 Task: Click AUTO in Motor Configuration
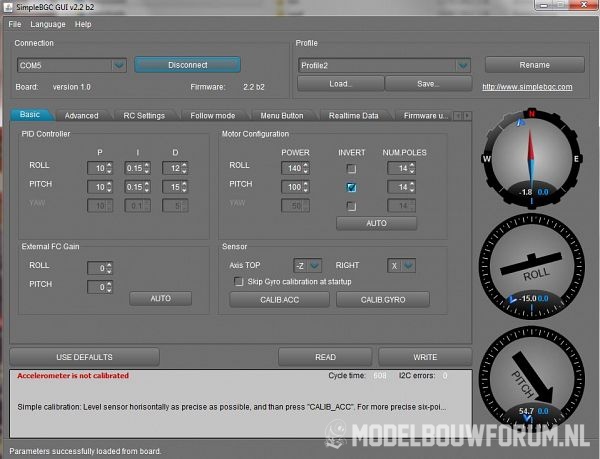pos(377,223)
